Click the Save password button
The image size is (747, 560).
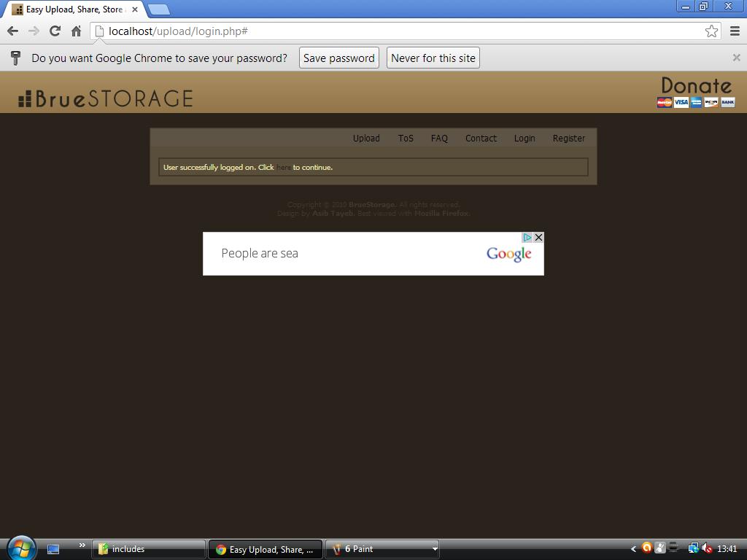tap(338, 58)
